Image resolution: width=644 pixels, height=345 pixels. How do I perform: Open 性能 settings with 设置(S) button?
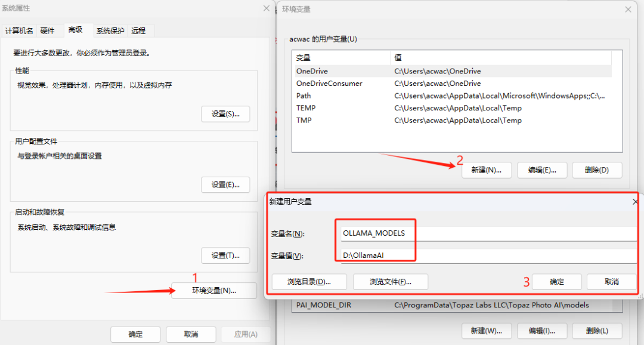pyautogui.click(x=225, y=114)
